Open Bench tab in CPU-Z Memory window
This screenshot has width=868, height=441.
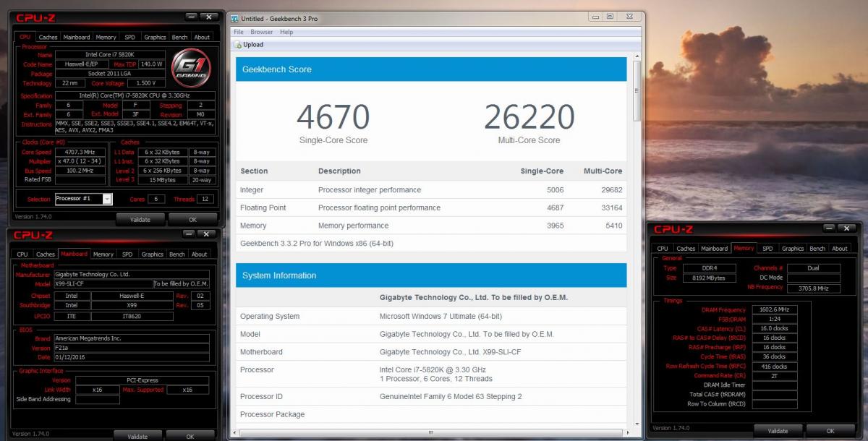[x=817, y=248]
